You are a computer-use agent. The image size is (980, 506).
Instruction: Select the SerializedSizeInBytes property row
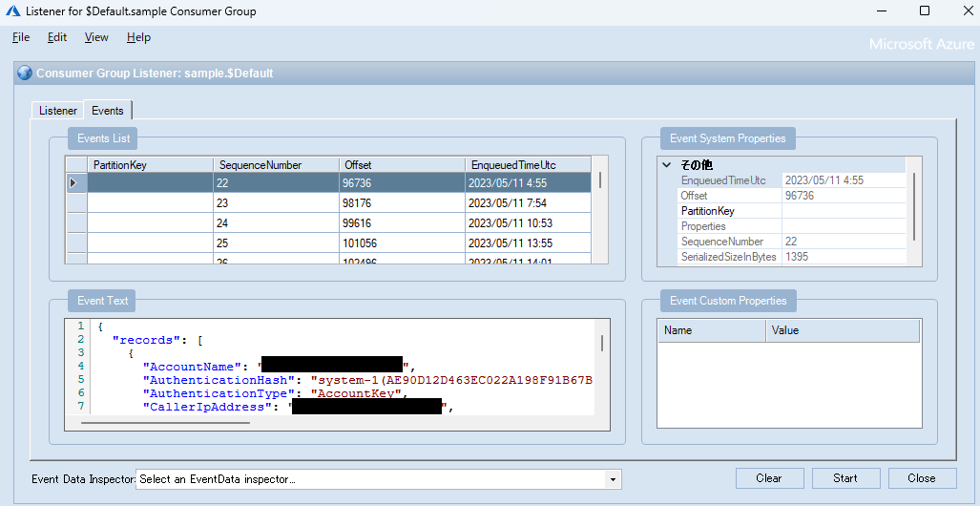[x=729, y=257]
